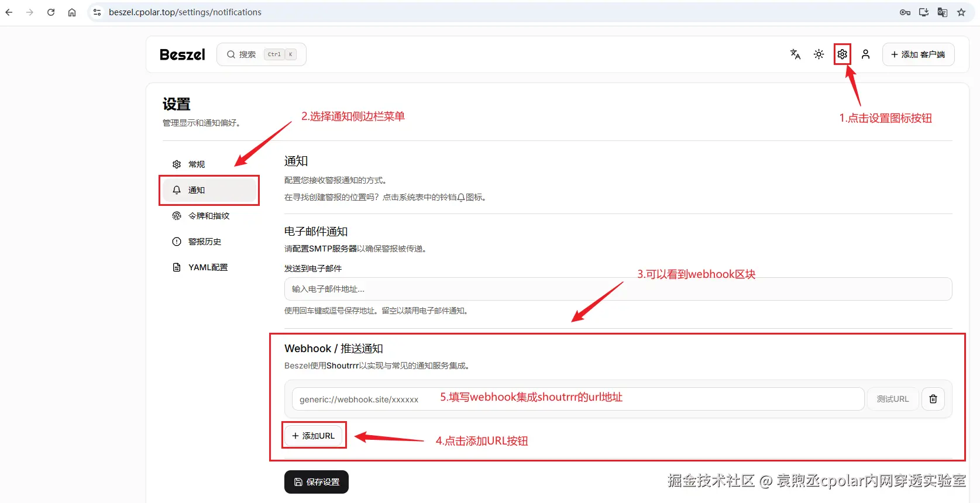980x503 pixels.
Task: Delete the webhook URL with trash icon
Action: 933,399
